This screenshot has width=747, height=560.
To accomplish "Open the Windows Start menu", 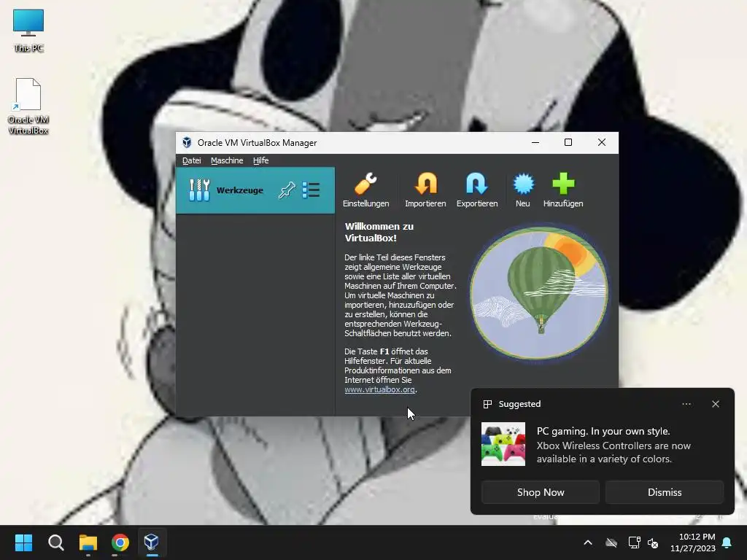I will click(23, 542).
